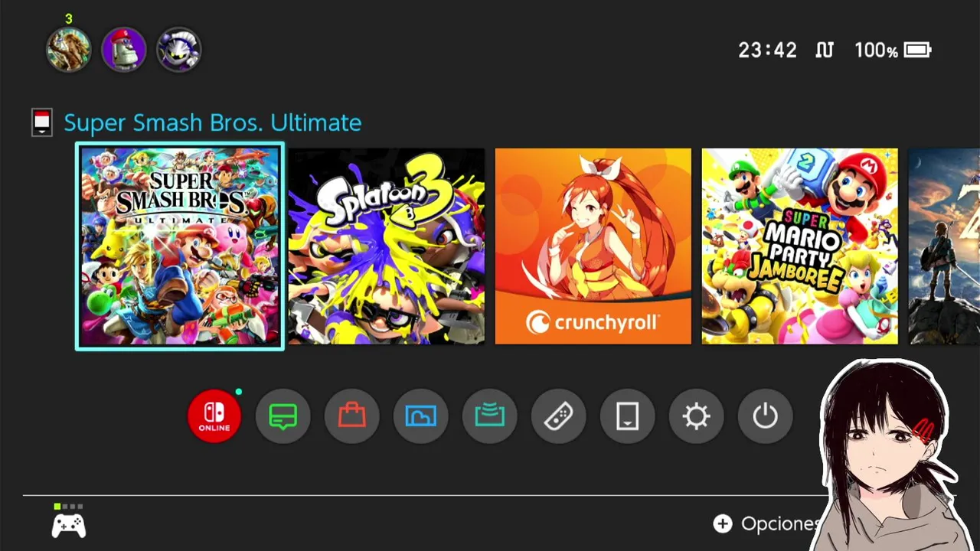Open the Nintendo Switch Online icon
Image resolution: width=980 pixels, height=551 pixels.
point(214,416)
